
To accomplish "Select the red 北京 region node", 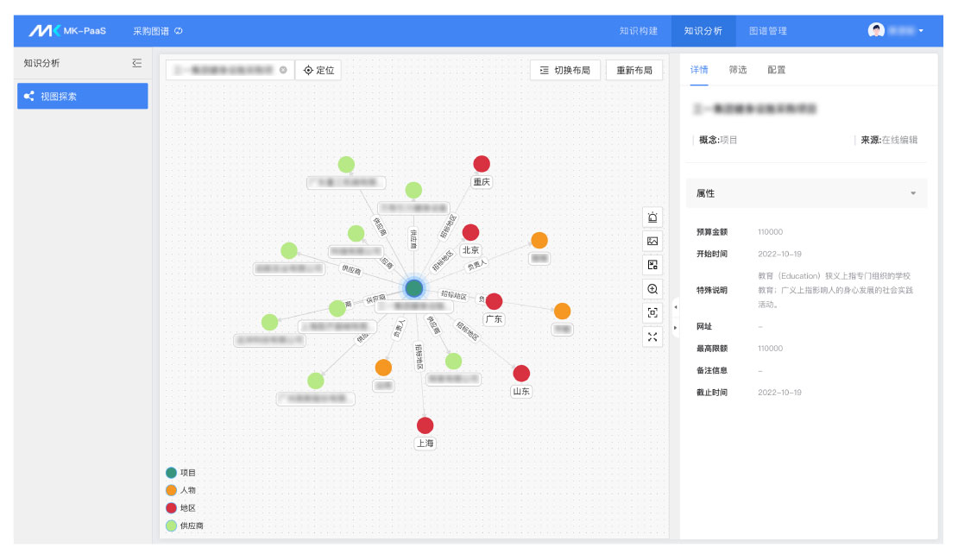I will click(470, 232).
